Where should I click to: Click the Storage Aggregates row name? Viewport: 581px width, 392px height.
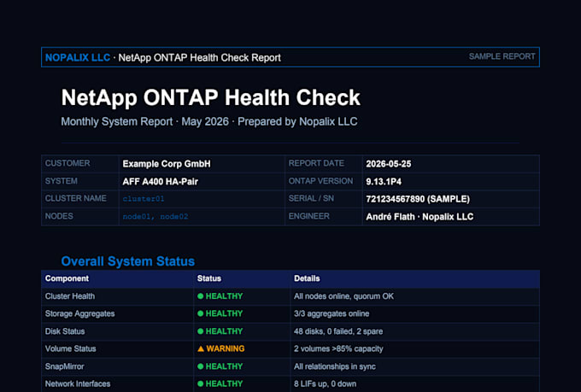79,313
